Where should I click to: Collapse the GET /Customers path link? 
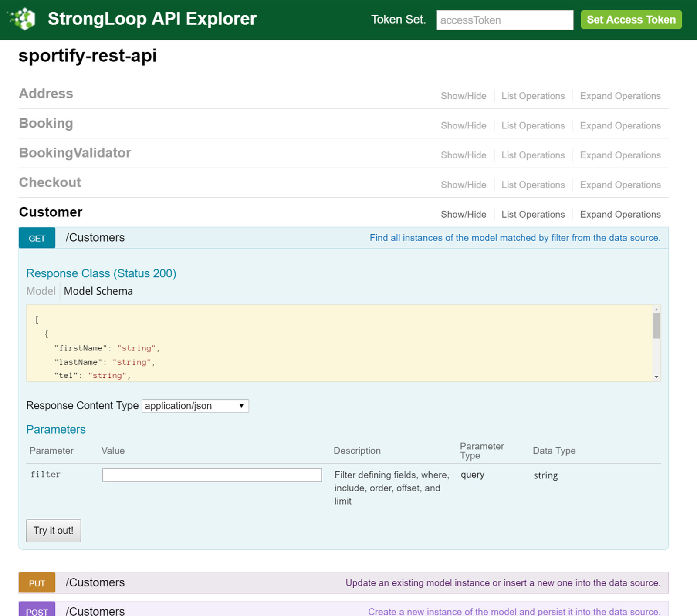pos(95,238)
